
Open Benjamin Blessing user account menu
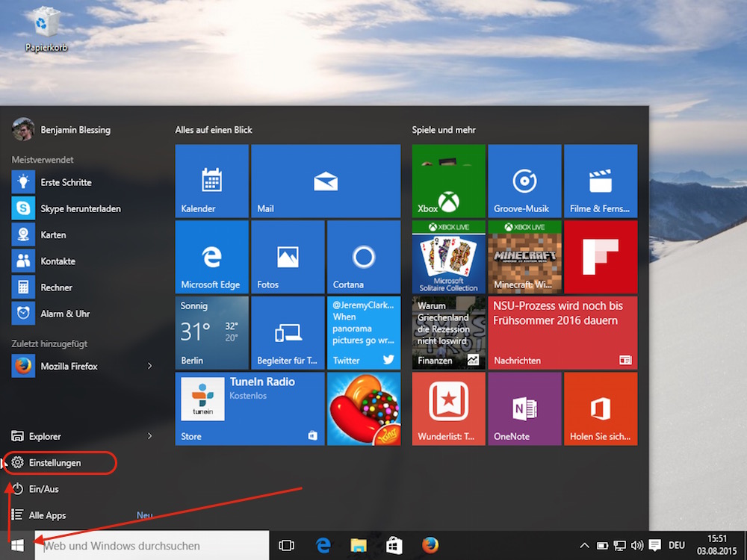pyautogui.click(x=62, y=129)
